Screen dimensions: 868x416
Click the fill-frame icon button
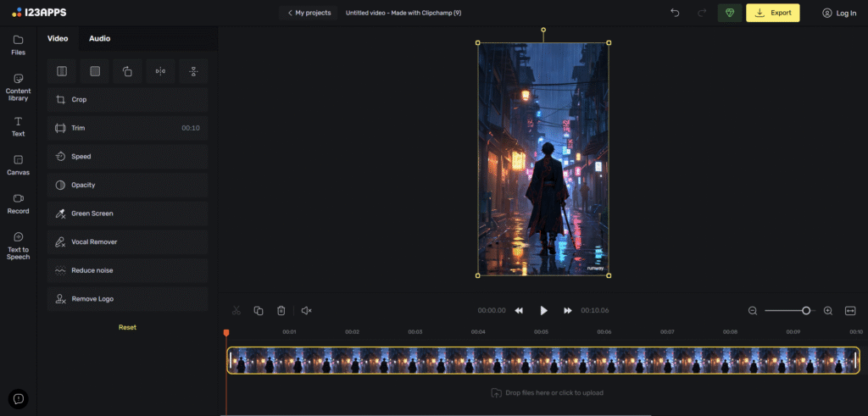click(x=95, y=71)
